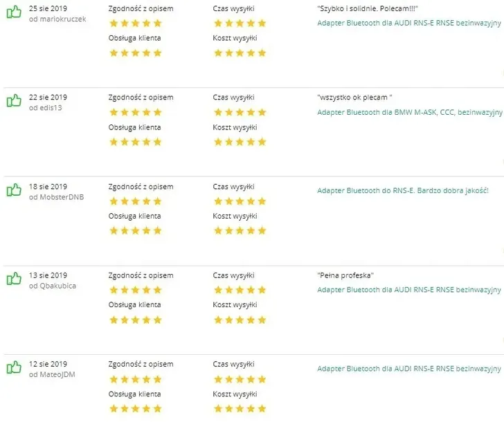Screen dimensions: 504x422
Task: Open Adapter Bluetooth dla BMW M-ASK link
Action: (408, 112)
